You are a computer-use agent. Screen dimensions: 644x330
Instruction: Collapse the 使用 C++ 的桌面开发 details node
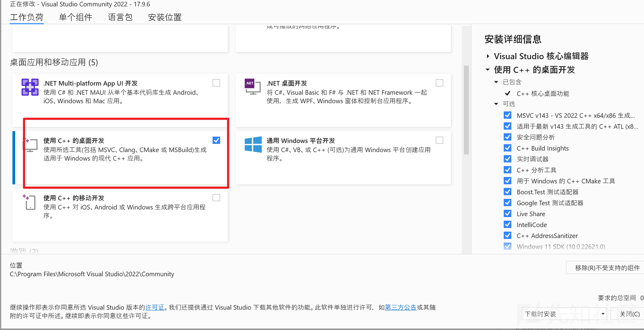point(488,70)
